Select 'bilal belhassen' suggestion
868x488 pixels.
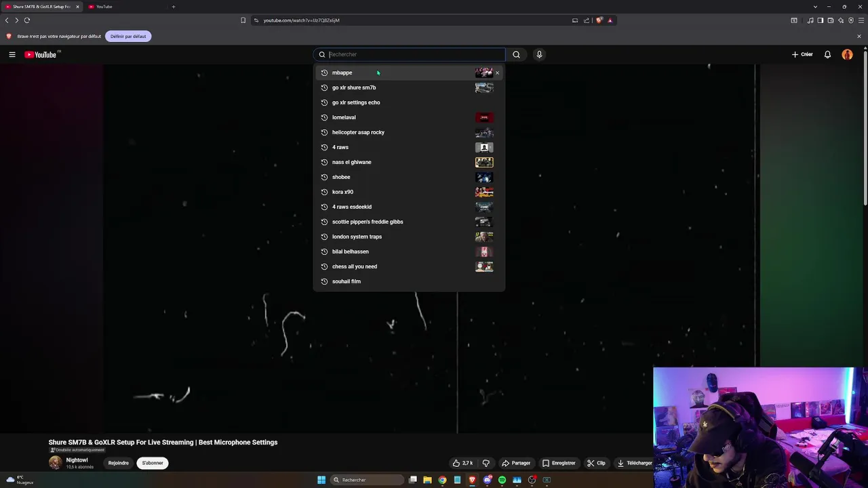click(409, 251)
